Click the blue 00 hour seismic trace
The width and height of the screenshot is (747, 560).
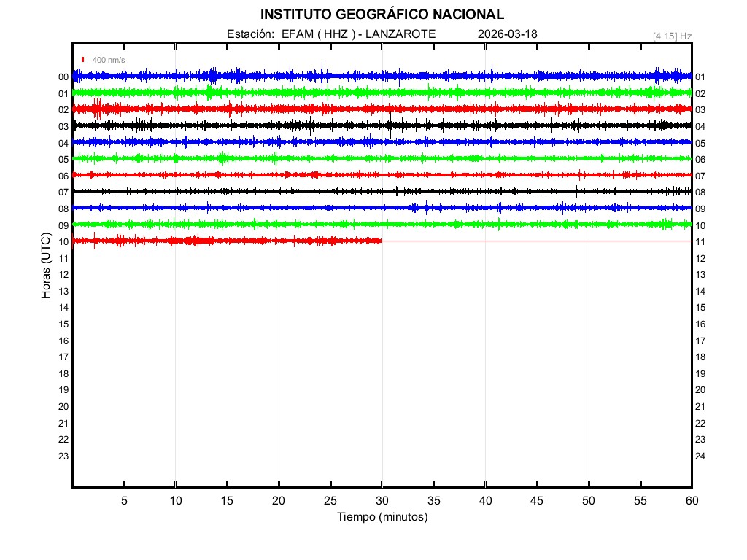pos(382,76)
